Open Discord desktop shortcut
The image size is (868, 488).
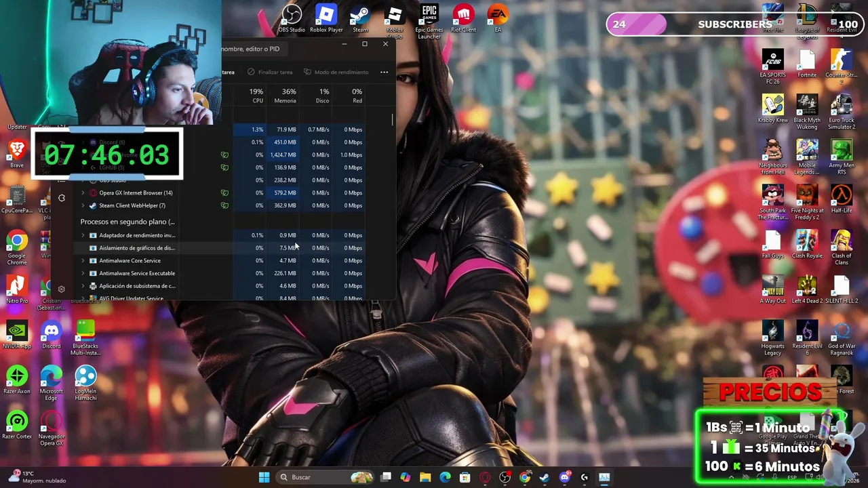pos(52,335)
